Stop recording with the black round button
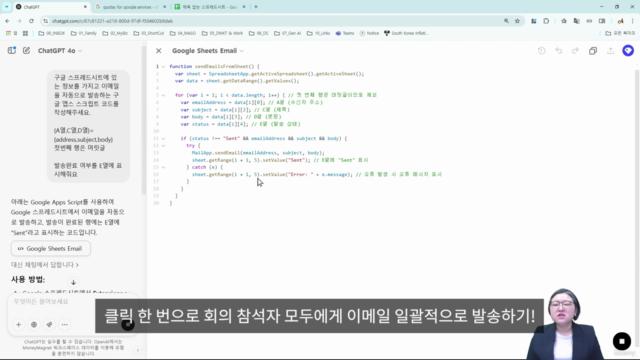Image resolution: width=640 pixels, height=360 pixels. coord(622,341)
